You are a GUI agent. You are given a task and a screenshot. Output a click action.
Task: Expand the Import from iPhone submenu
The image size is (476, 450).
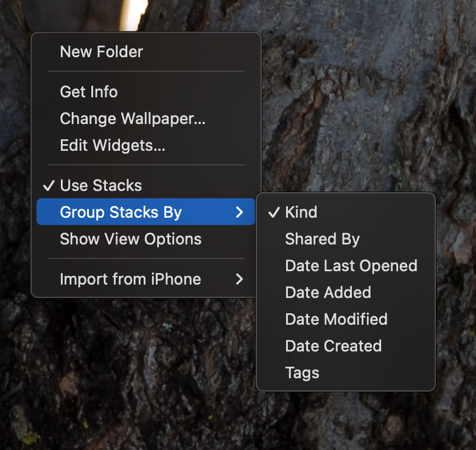145,279
